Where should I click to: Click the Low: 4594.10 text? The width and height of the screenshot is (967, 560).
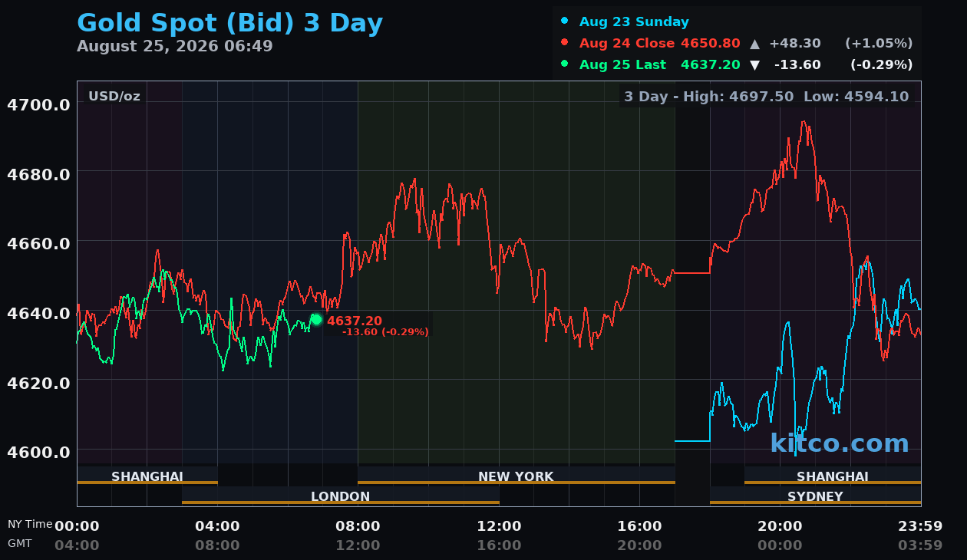(856, 97)
